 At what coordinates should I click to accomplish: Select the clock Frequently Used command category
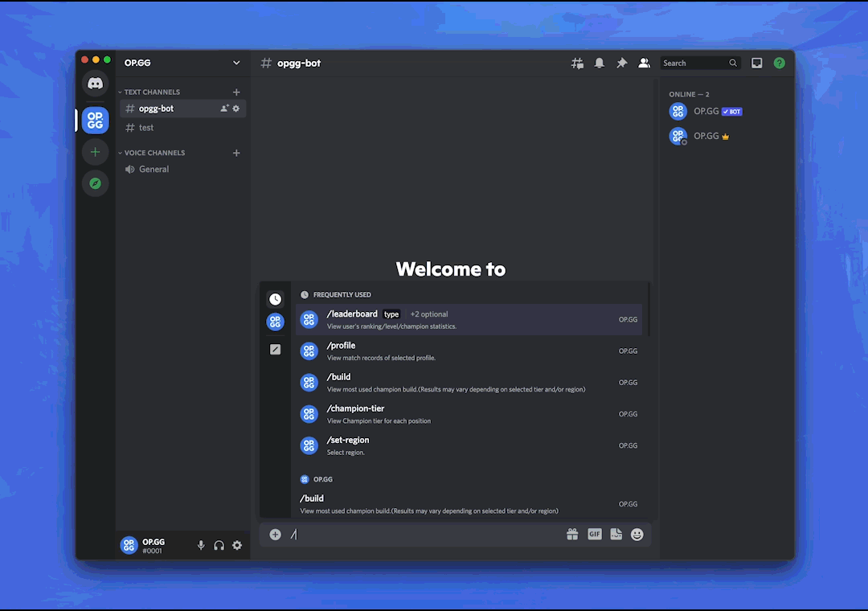point(275,299)
